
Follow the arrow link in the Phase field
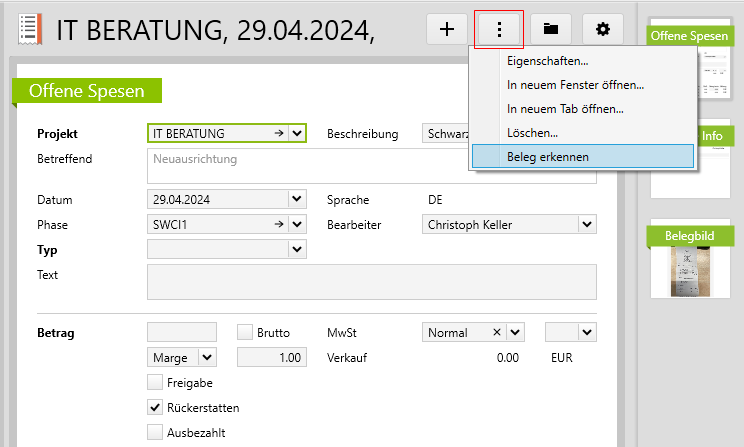pyautogui.click(x=278, y=224)
